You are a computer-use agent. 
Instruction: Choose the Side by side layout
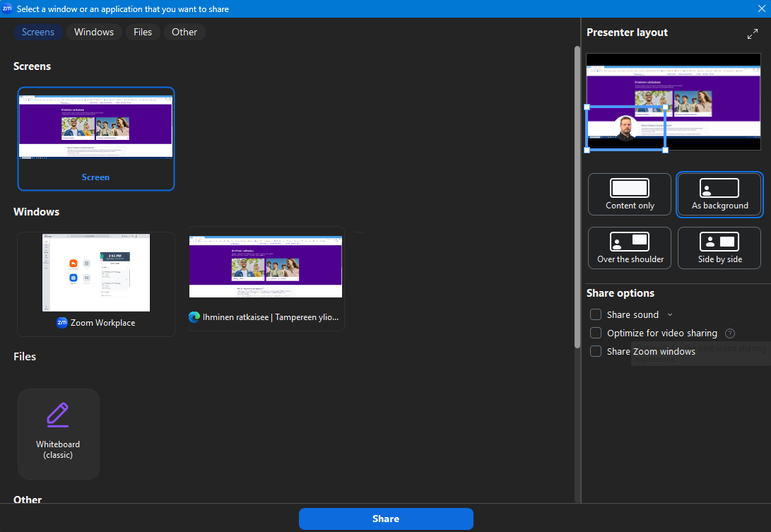(x=719, y=248)
